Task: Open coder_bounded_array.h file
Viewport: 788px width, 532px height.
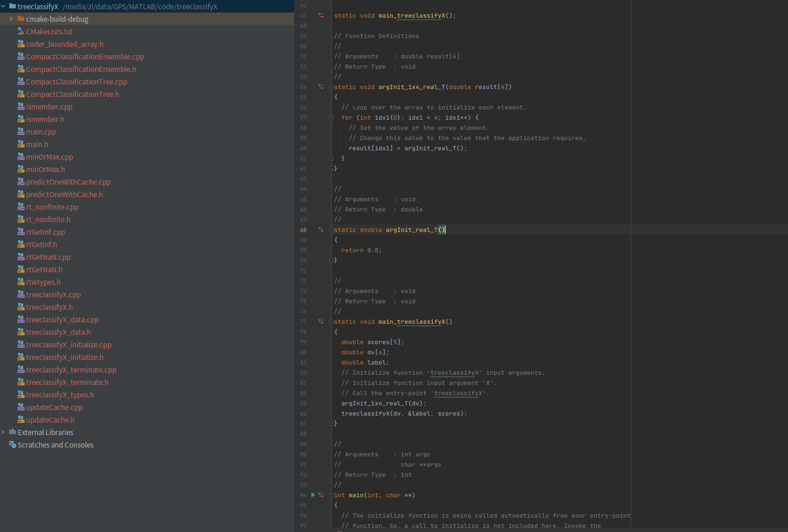Action: pos(64,44)
